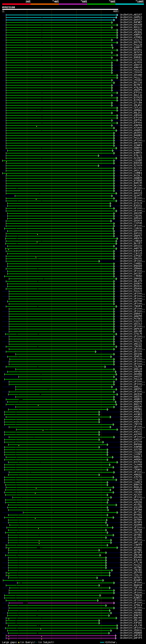Open hit UniRef100_B8P5B1
146x644 pixels.
click(131, 410)
